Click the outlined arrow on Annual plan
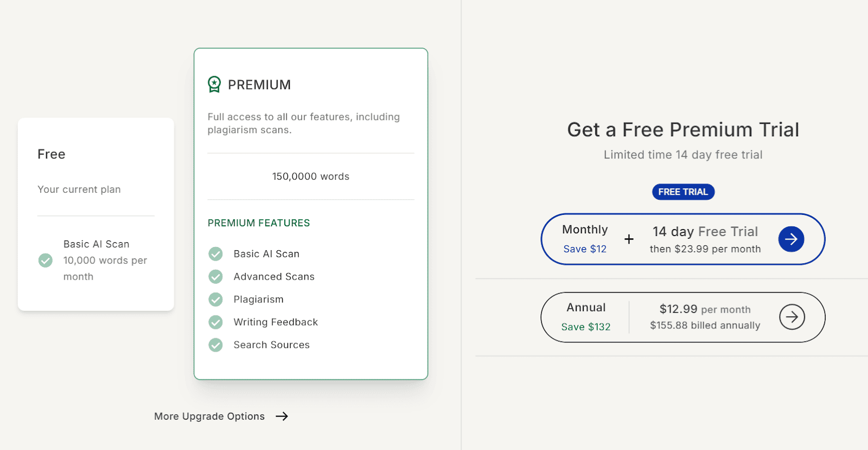868x450 pixels. point(792,317)
